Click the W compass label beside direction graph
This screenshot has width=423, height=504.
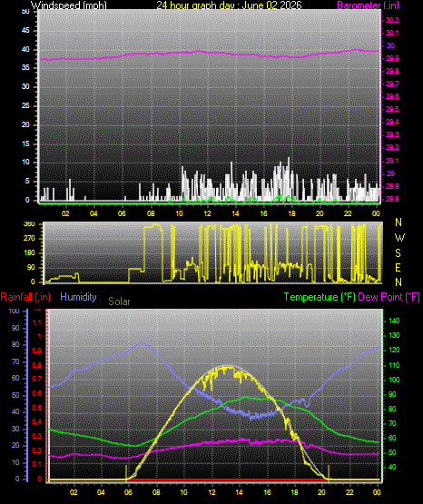[x=399, y=238]
